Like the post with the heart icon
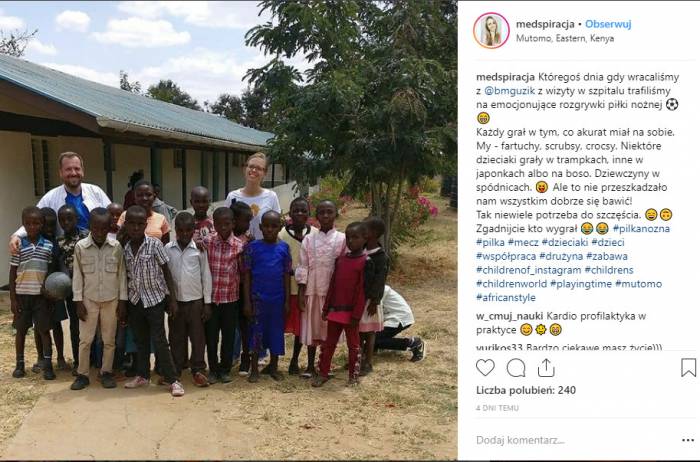The height and width of the screenshot is (462, 700). 485,368
